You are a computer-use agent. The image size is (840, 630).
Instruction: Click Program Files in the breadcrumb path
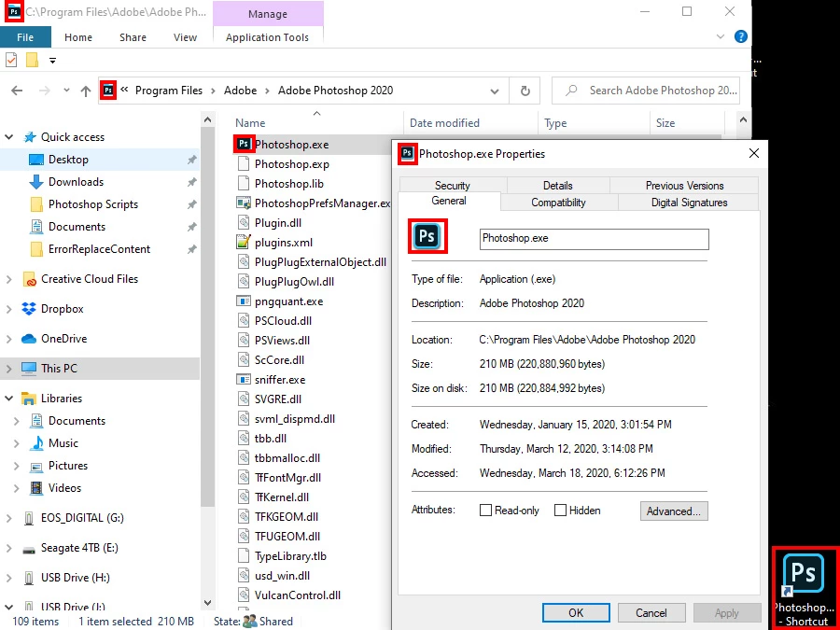(x=169, y=91)
